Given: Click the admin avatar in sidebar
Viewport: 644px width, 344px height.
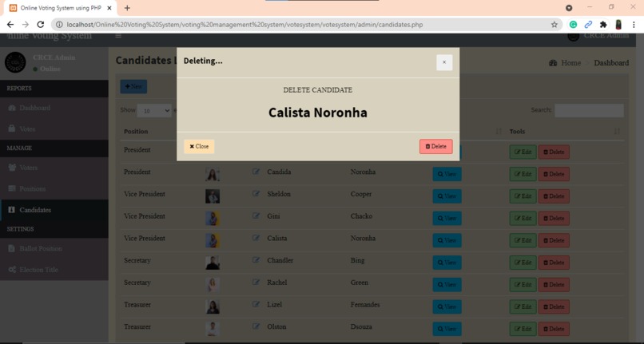Looking at the screenshot, I should [15, 62].
